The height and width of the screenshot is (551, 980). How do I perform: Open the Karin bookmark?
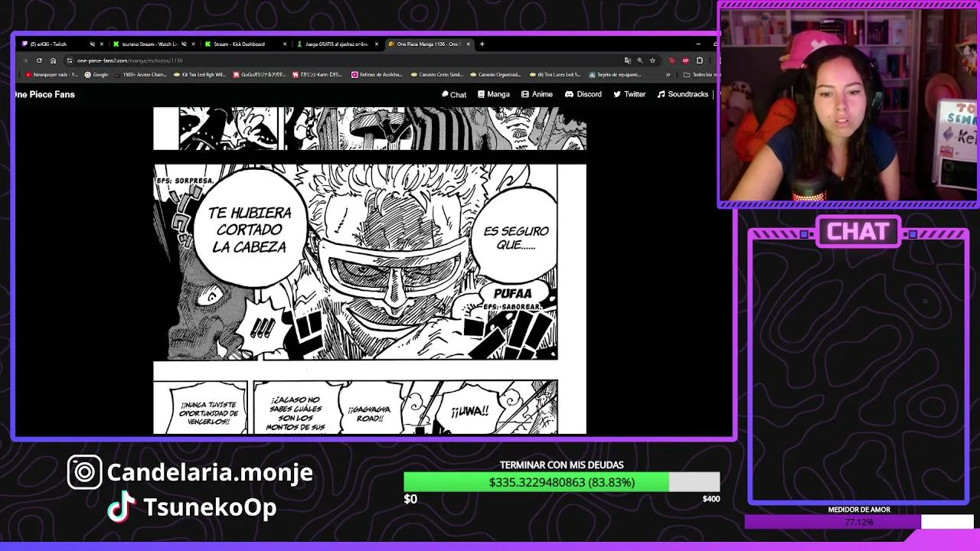(318, 75)
